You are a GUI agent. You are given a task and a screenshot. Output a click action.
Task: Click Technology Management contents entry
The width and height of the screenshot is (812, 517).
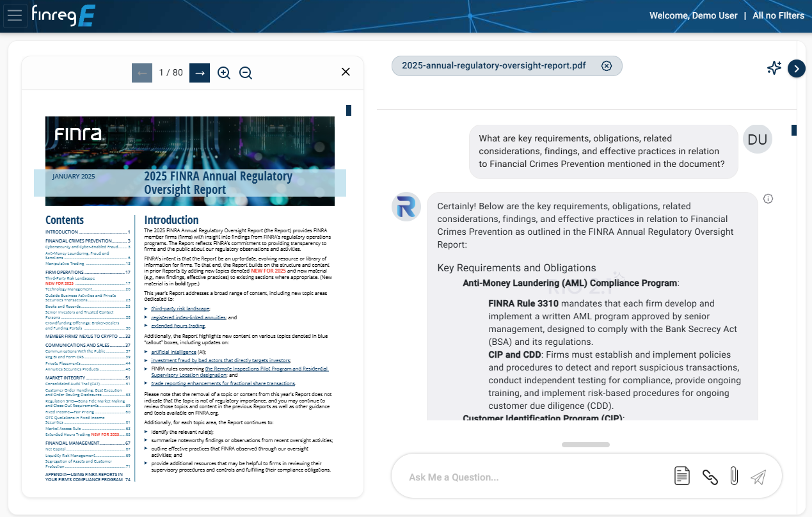[x=88, y=289]
